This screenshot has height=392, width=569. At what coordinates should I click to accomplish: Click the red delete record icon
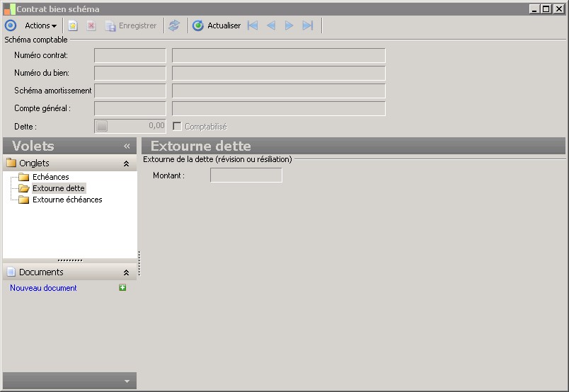(x=91, y=25)
